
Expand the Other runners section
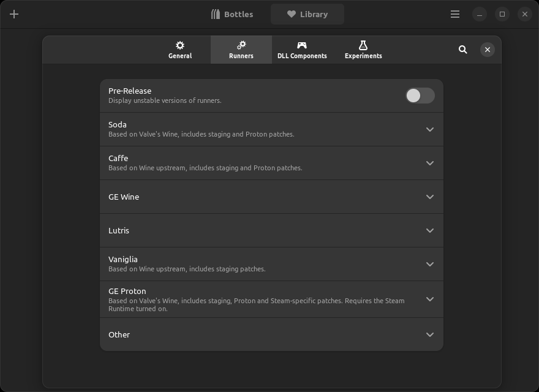click(429, 334)
